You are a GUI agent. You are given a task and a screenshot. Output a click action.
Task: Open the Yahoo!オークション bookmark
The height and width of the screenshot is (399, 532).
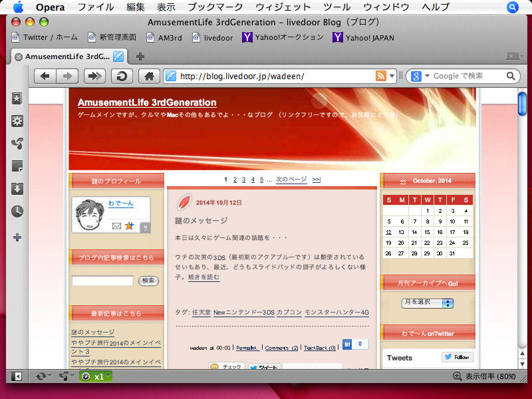283,37
